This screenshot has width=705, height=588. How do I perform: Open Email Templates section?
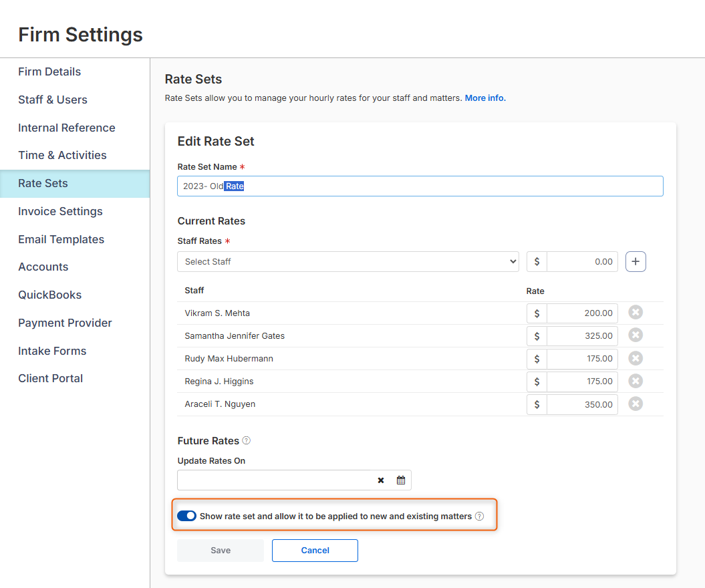[x=61, y=239]
